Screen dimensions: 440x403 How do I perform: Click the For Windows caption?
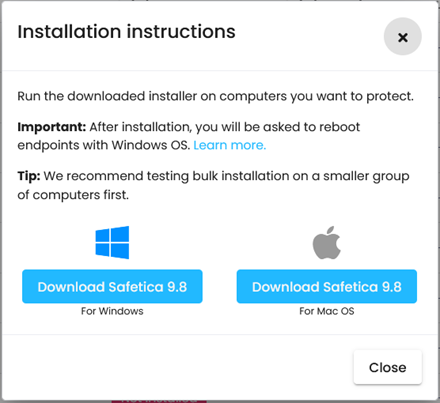tap(112, 311)
